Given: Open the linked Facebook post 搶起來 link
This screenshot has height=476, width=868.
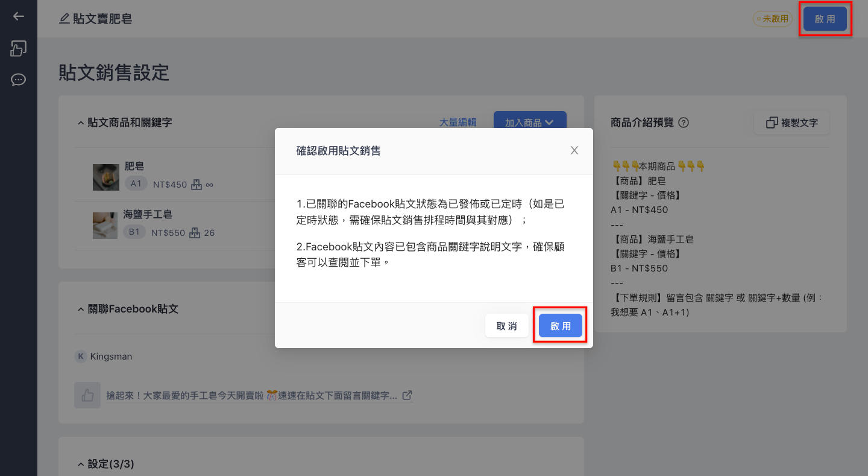Looking at the screenshot, I should (251, 396).
